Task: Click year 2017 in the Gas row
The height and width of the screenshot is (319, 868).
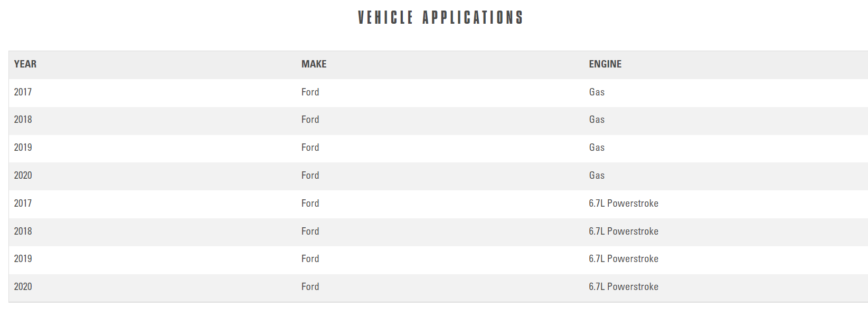Action: [23, 92]
